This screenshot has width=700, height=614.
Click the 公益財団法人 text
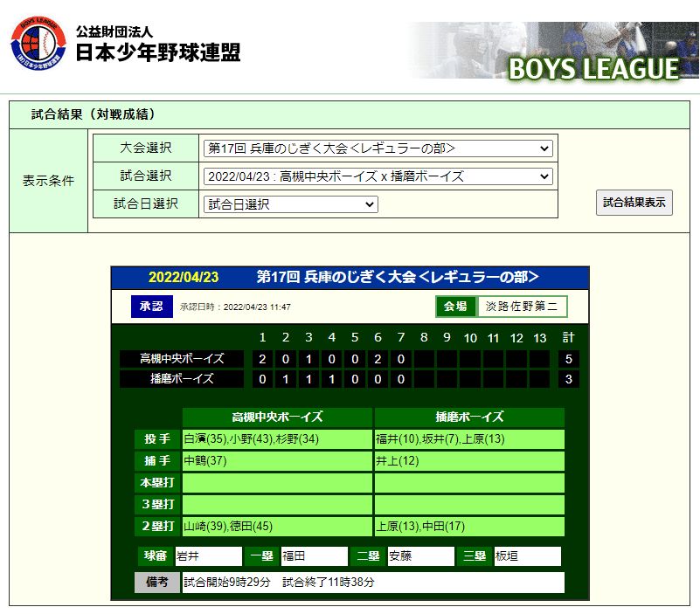tap(114, 31)
